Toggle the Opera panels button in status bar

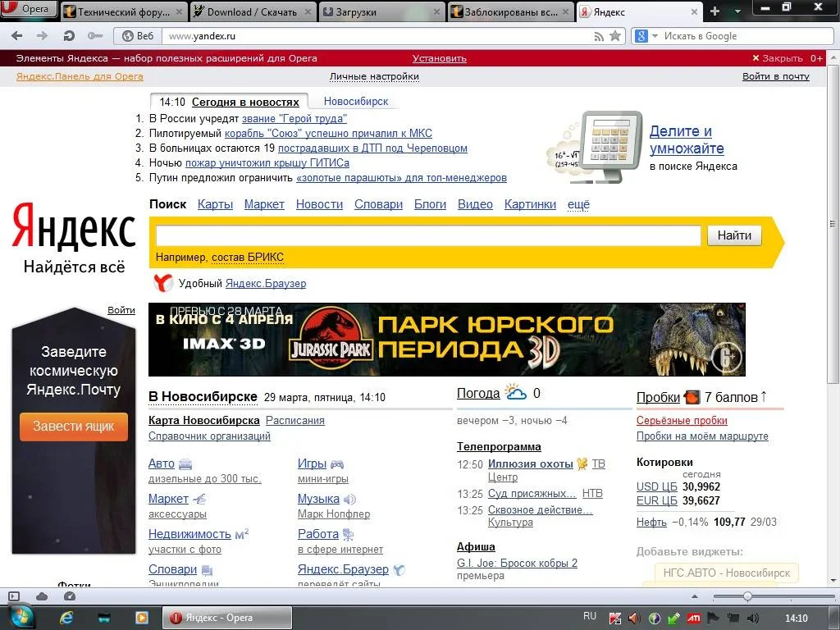14,596
